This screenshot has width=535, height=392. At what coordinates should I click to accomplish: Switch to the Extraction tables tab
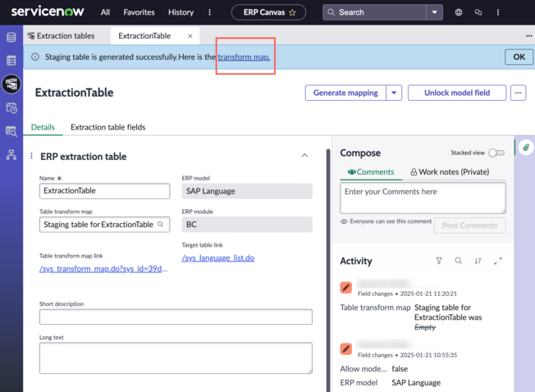(62, 36)
